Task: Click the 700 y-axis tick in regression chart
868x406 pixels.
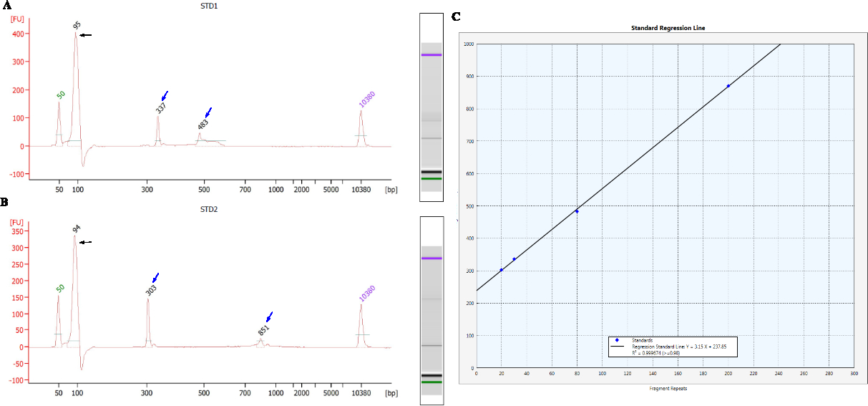Action: tap(469, 141)
